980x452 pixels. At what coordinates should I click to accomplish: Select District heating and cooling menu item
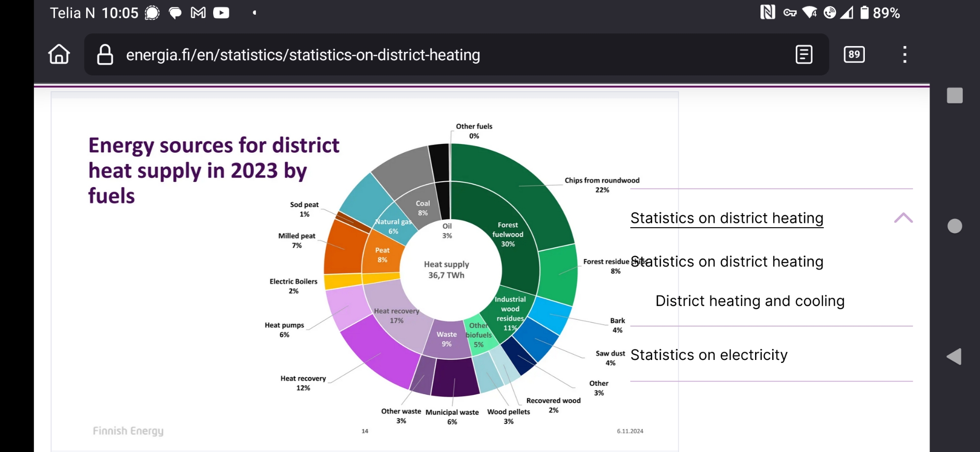[x=750, y=301]
